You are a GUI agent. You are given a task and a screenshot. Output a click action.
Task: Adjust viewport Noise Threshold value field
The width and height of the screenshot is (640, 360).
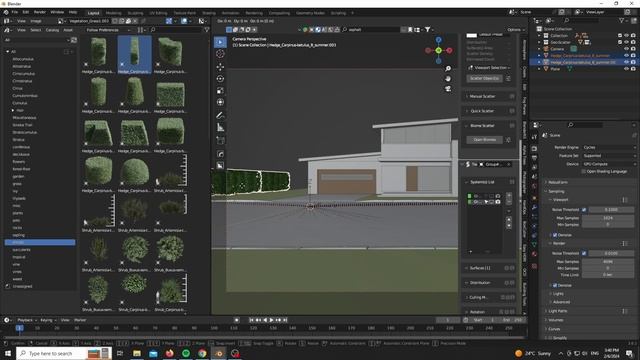[611, 210]
